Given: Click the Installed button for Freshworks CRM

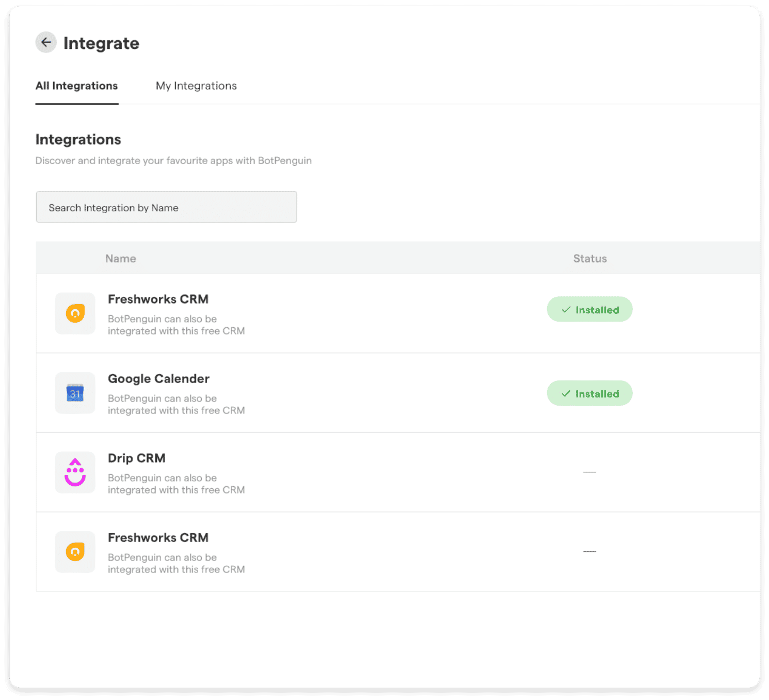Looking at the screenshot, I should tap(589, 309).
